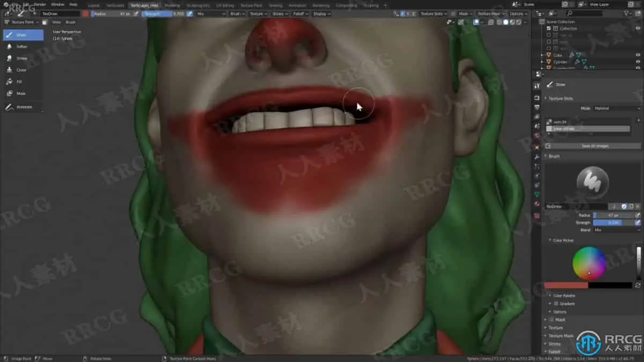The width and height of the screenshot is (644, 362).
Task: Swap primary and secondary colors
Action: tap(638, 285)
